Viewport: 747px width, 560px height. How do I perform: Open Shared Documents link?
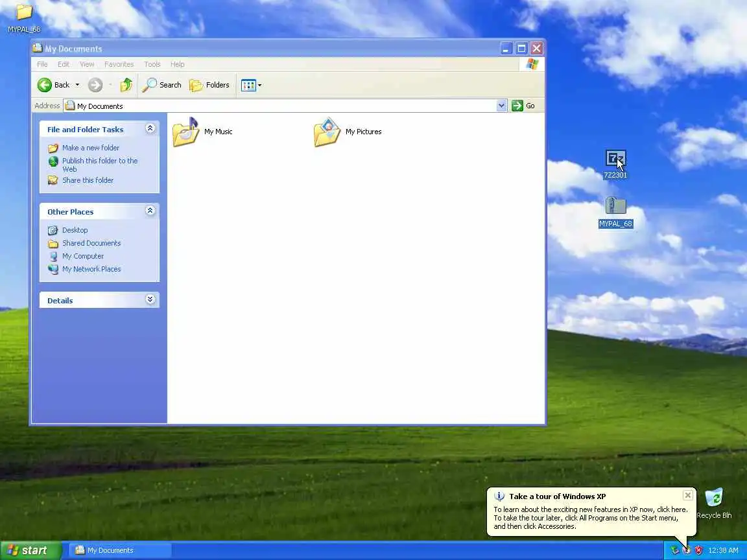click(91, 243)
